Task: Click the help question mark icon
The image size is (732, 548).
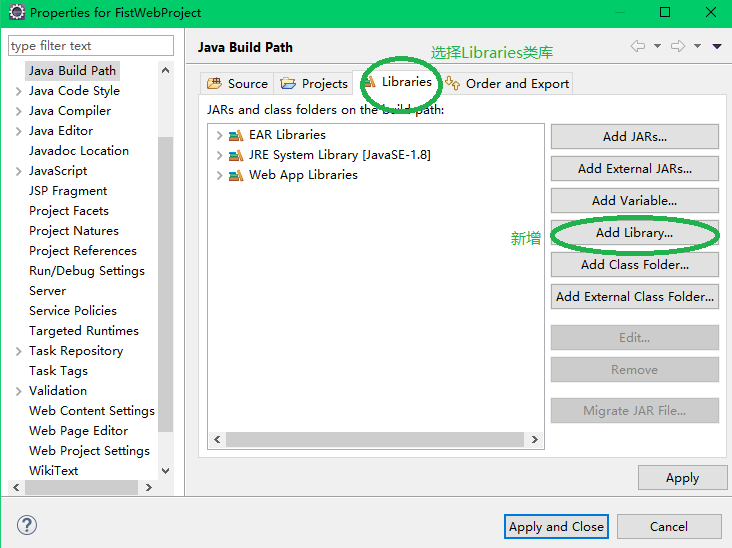Action: click(27, 525)
